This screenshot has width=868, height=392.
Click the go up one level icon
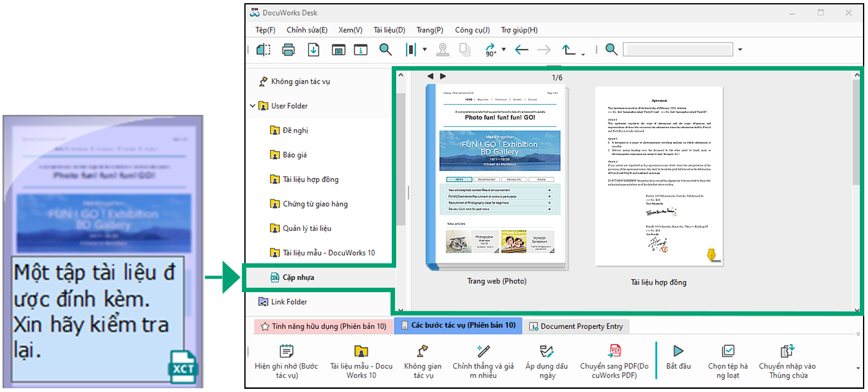click(569, 50)
